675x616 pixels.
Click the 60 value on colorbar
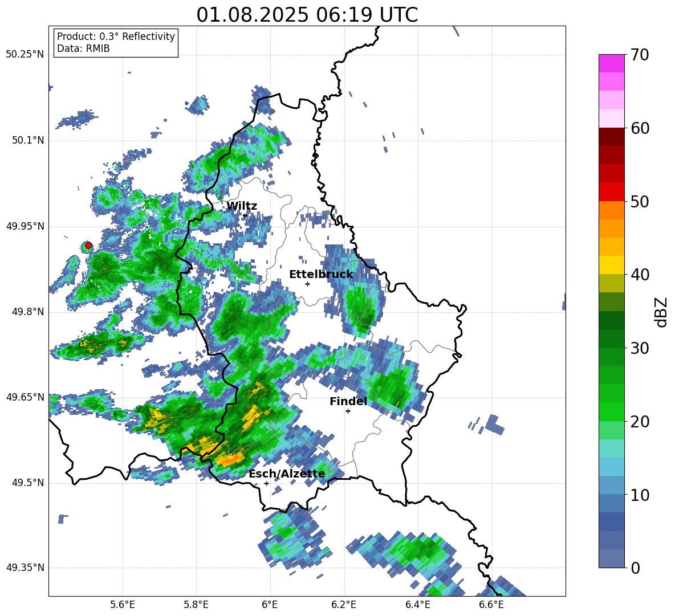coord(640,128)
